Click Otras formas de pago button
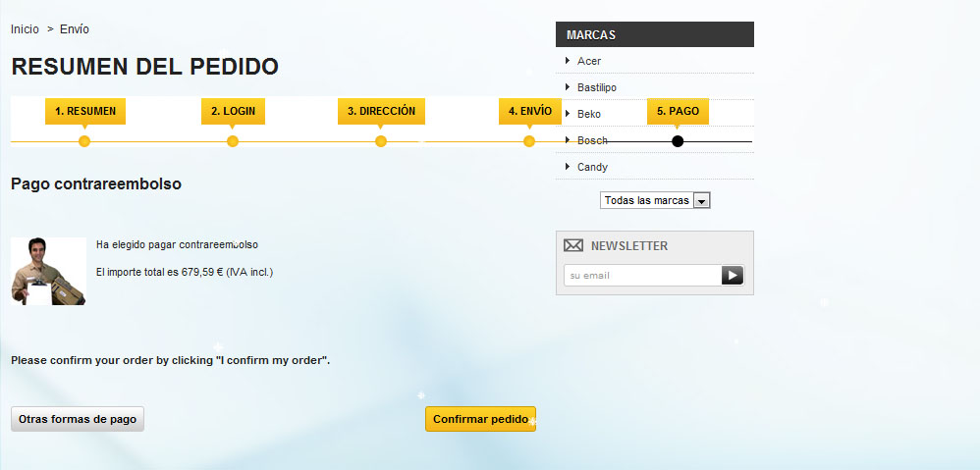The image size is (980, 470). click(78, 419)
